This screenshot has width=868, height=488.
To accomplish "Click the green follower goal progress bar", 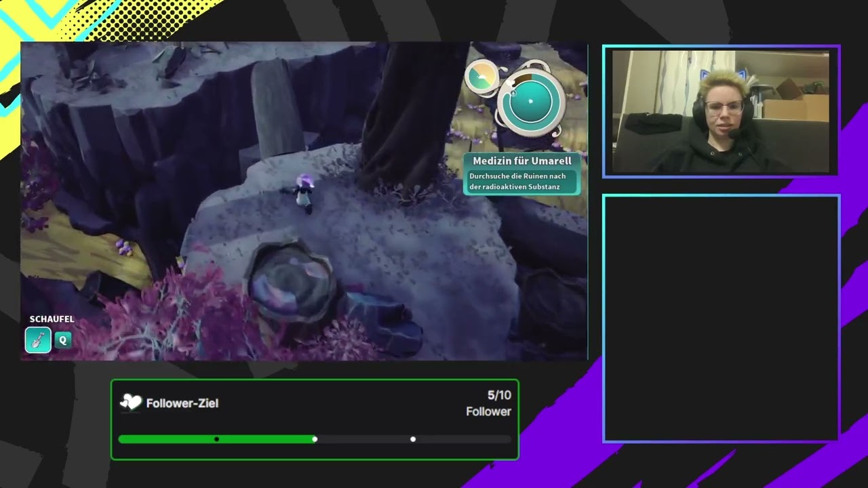I will [x=315, y=439].
